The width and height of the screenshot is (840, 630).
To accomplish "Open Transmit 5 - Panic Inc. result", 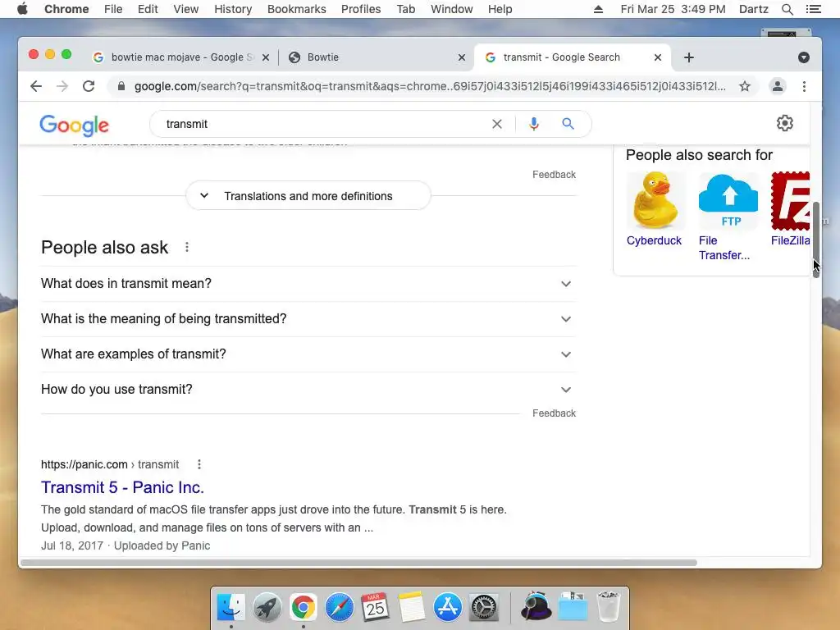I will tap(123, 487).
